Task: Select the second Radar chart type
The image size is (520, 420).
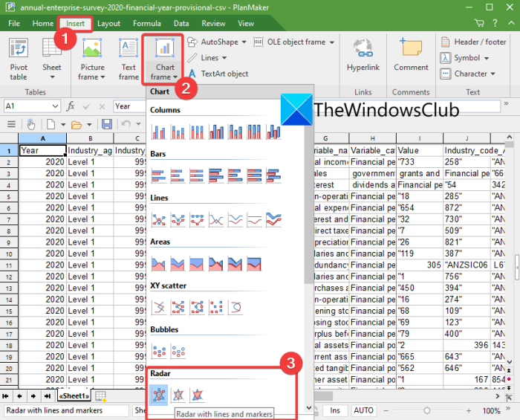Action: point(178,395)
